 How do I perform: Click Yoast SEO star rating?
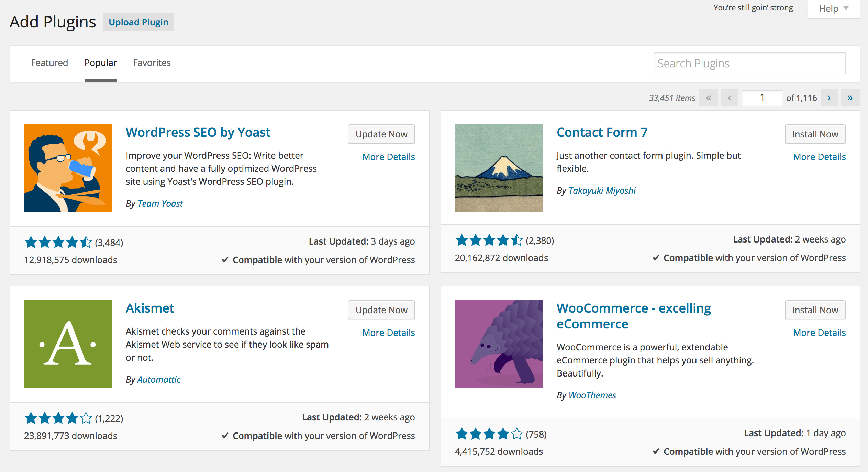click(58, 242)
